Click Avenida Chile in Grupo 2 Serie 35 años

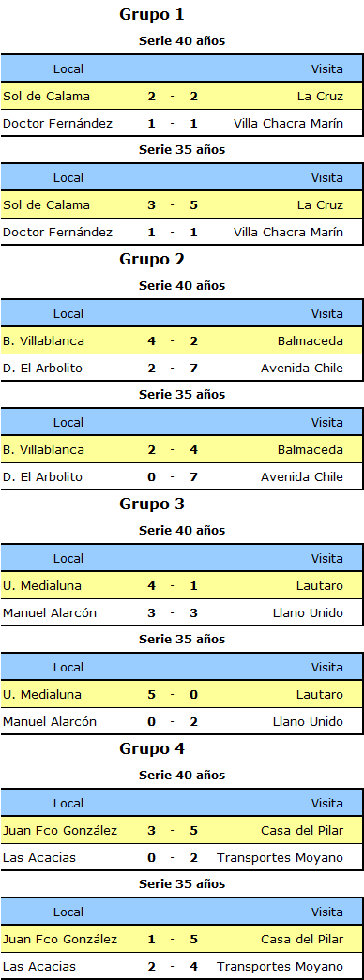pyautogui.click(x=302, y=477)
